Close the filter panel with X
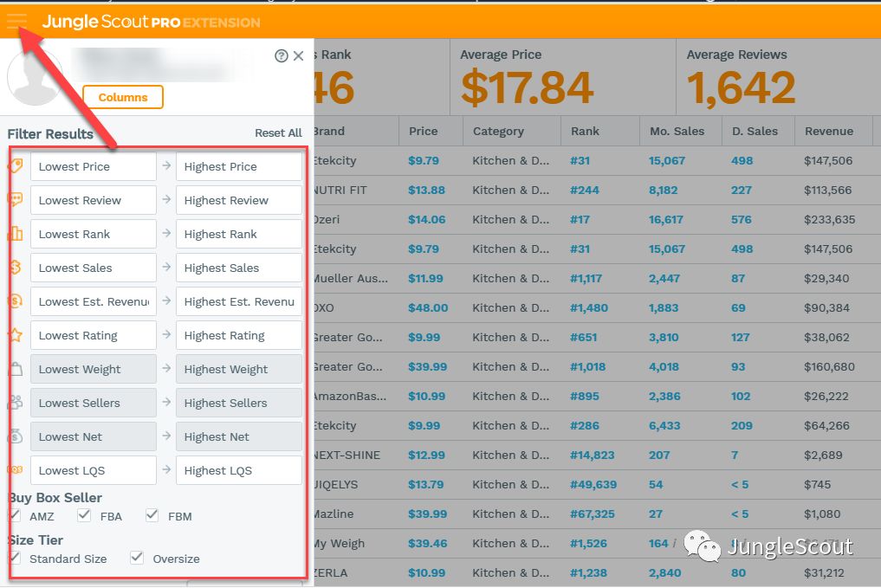Screen dimensions: 881x588 pyautogui.click(x=298, y=55)
